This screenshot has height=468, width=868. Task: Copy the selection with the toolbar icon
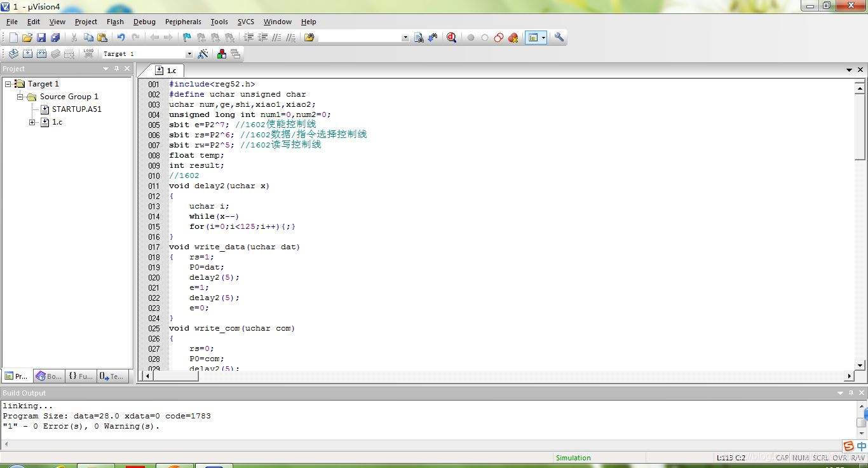pos(88,38)
